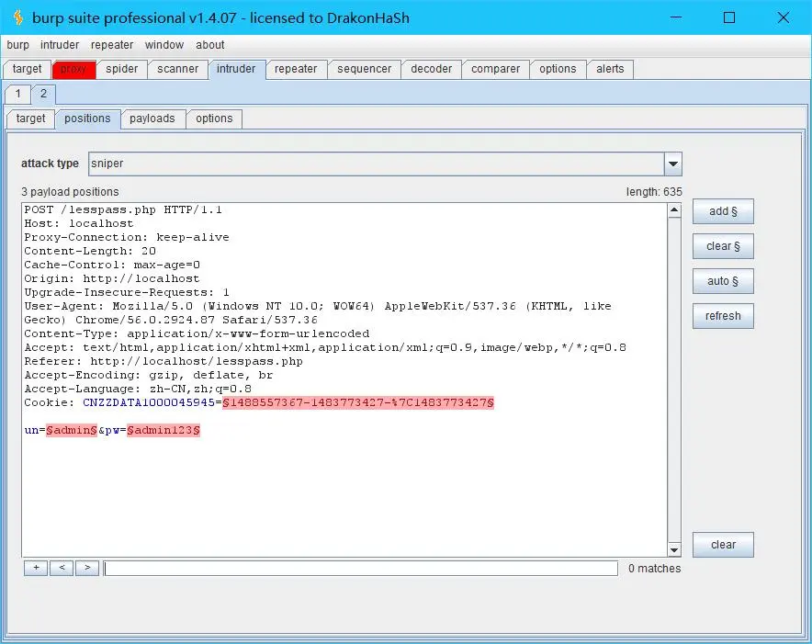Open the repeater menu in menu bar
Image resolution: width=812 pixels, height=644 pixels.
(112, 45)
